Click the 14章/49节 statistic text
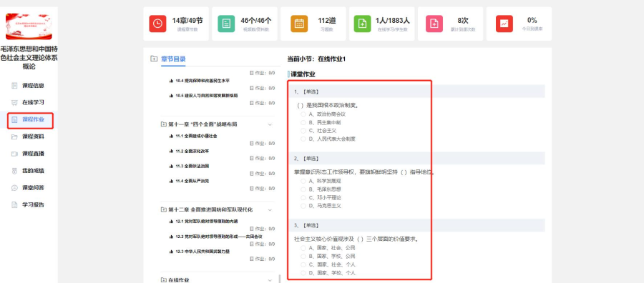Screen dimensions: 644x283 click(187, 21)
